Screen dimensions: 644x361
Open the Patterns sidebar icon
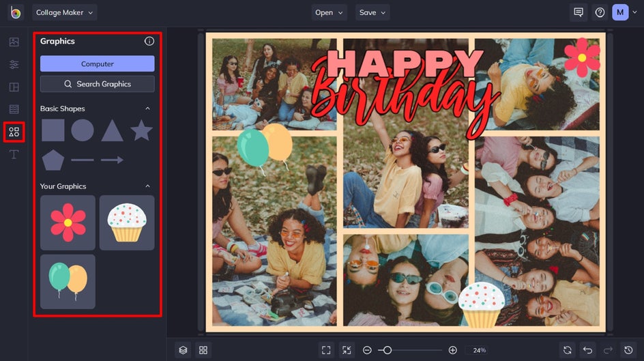click(14, 109)
